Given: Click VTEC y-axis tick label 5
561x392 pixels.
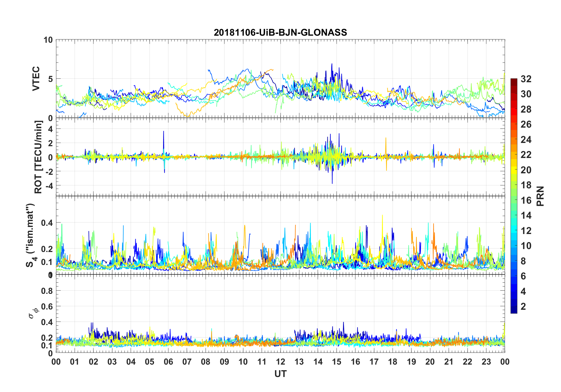Looking at the screenshot, I should tap(50, 79).
